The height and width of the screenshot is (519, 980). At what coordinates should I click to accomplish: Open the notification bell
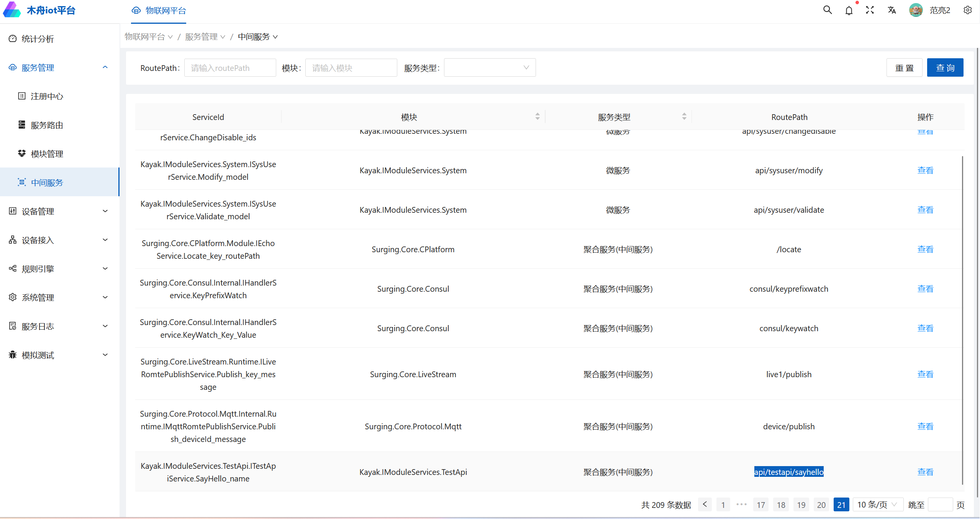coord(849,10)
